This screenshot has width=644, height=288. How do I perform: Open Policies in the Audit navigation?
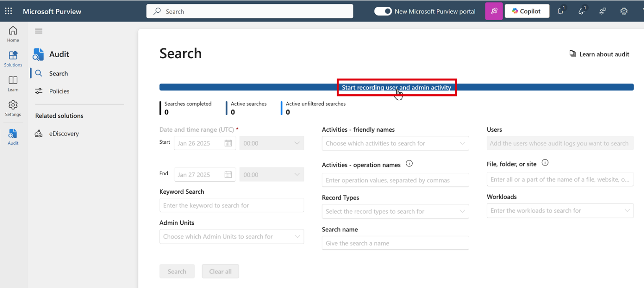59,91
